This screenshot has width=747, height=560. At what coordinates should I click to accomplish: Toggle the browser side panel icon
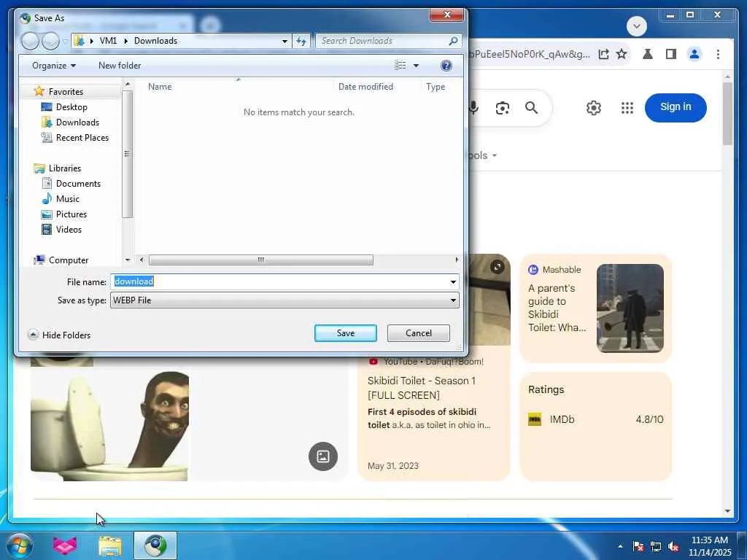coord(671,54)
